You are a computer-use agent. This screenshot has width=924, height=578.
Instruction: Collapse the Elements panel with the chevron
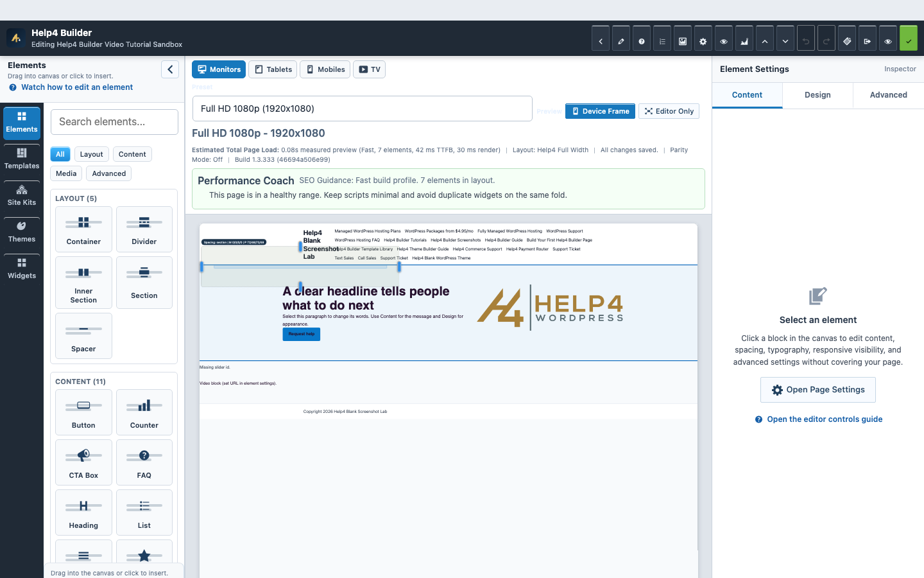(x=170, y=69)
